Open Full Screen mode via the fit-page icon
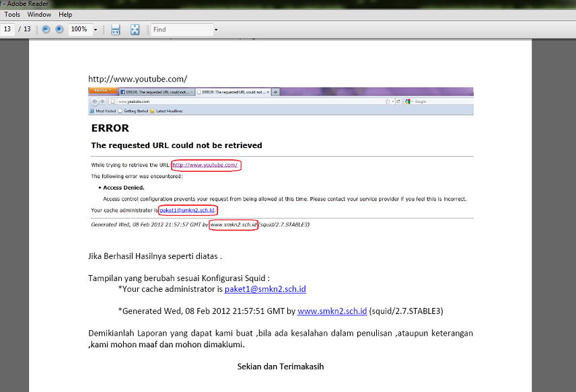 pyautogui.click(x=136, y=29)
